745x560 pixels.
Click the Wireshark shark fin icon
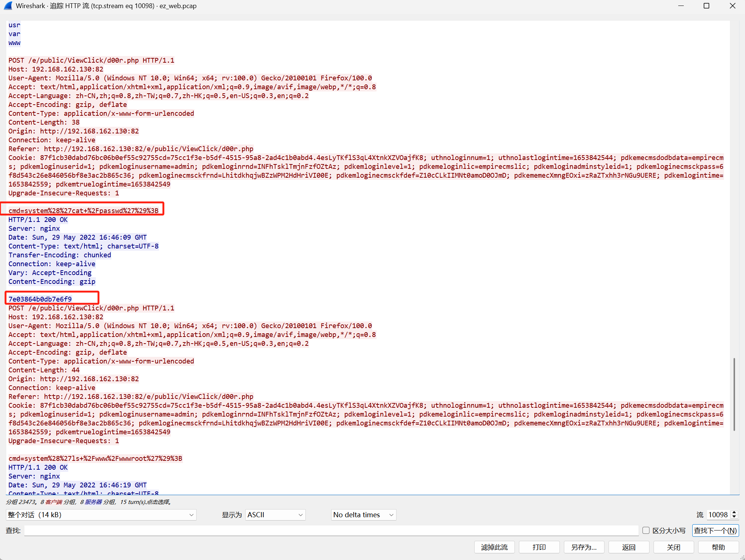(x=8, y=6)
